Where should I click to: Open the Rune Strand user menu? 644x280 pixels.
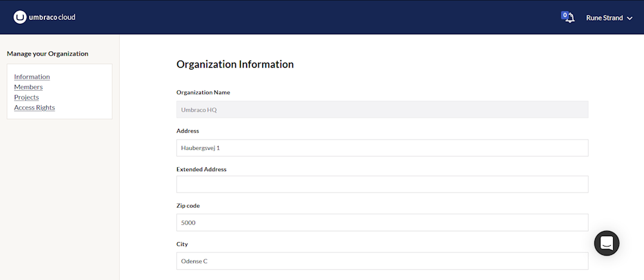click(605, 18)
